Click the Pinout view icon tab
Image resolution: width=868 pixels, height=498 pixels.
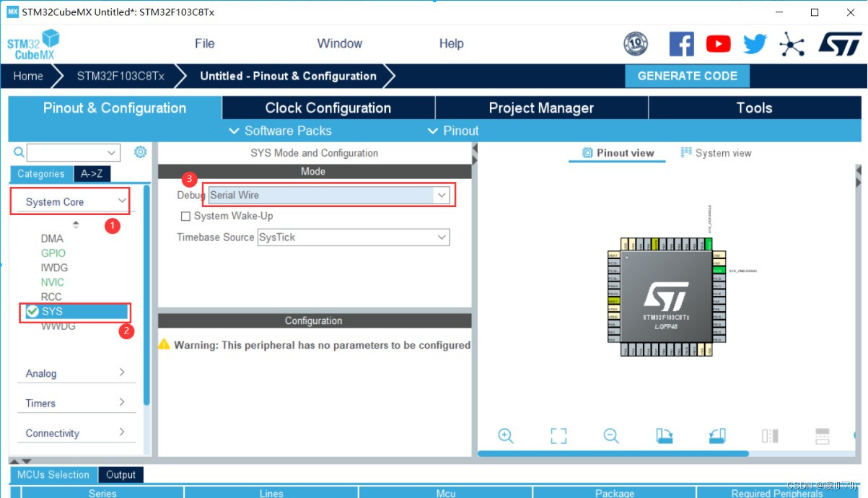click(x=618, y=153)
